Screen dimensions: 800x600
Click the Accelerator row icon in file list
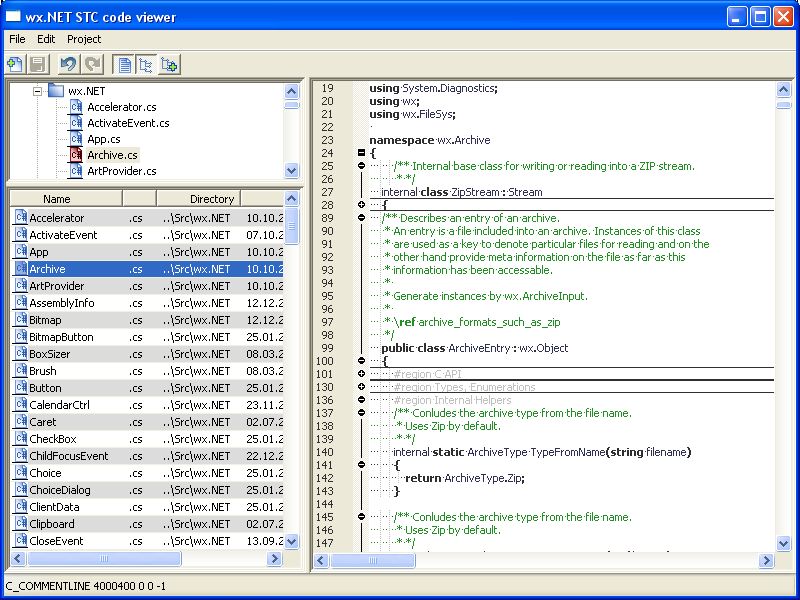click(x=21, y=217)
